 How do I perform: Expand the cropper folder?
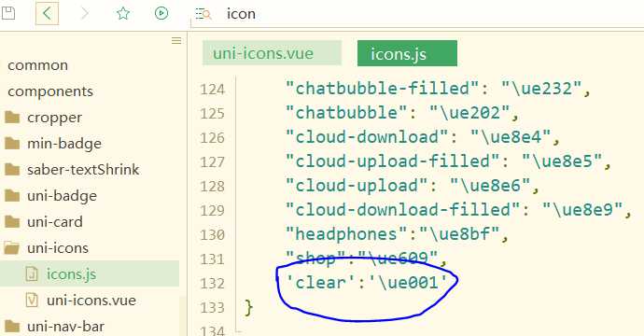click(x=54, y=118)
